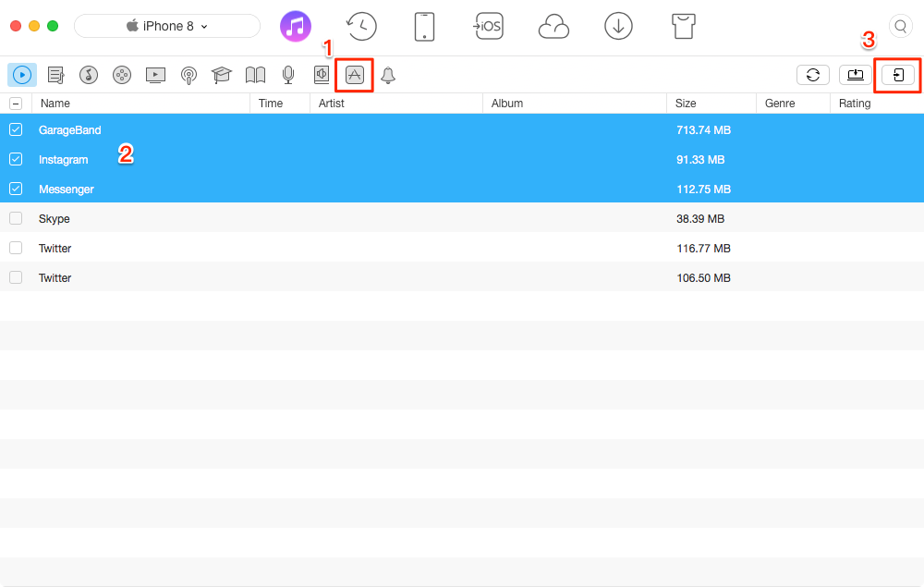
Task: Sort by the Size column header
Action: 711,104
